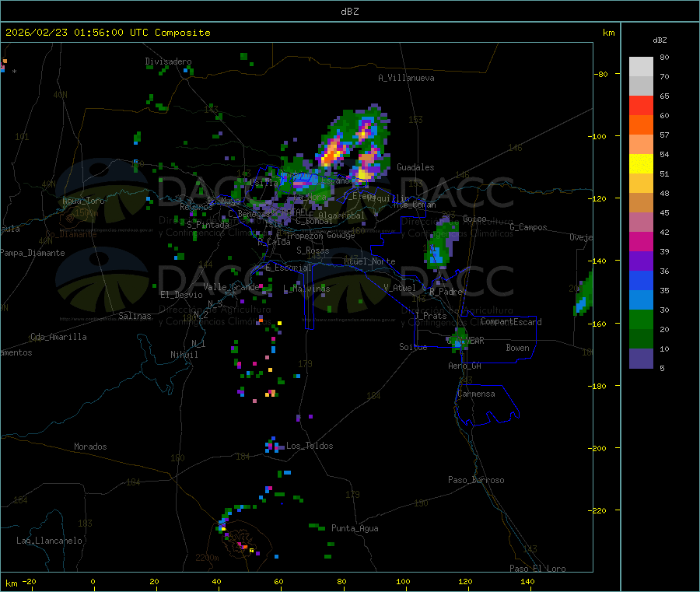This screenshot has height=592, width=700.
Task: Click the 'Morados' map label
Action: pyautogui.click(x=90, y=447)
